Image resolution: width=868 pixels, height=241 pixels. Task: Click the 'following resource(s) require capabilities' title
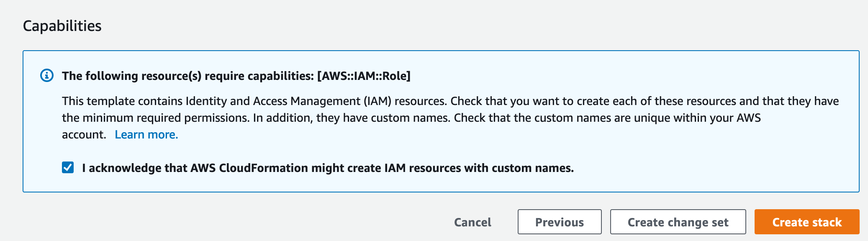click(236, 76)
